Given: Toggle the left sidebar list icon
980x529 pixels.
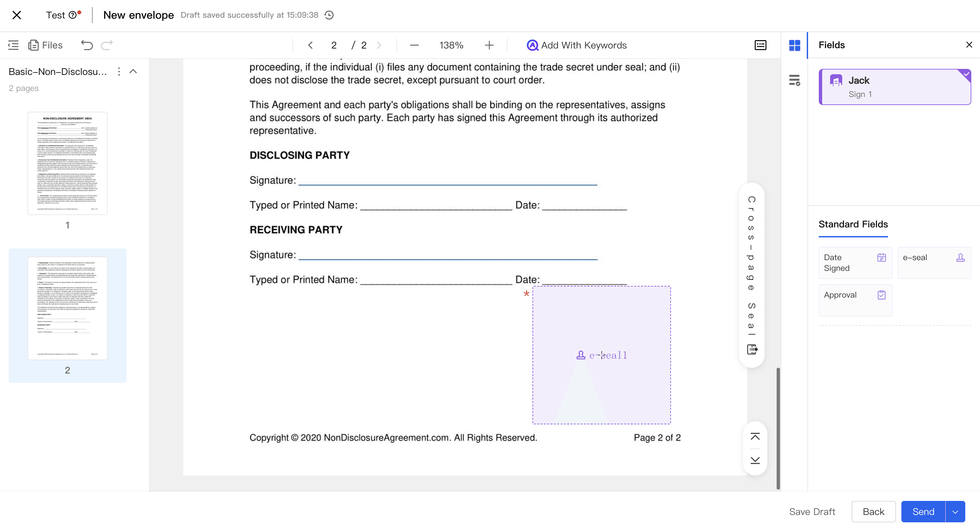Looking at the screenshot, I should pos(13,45).
